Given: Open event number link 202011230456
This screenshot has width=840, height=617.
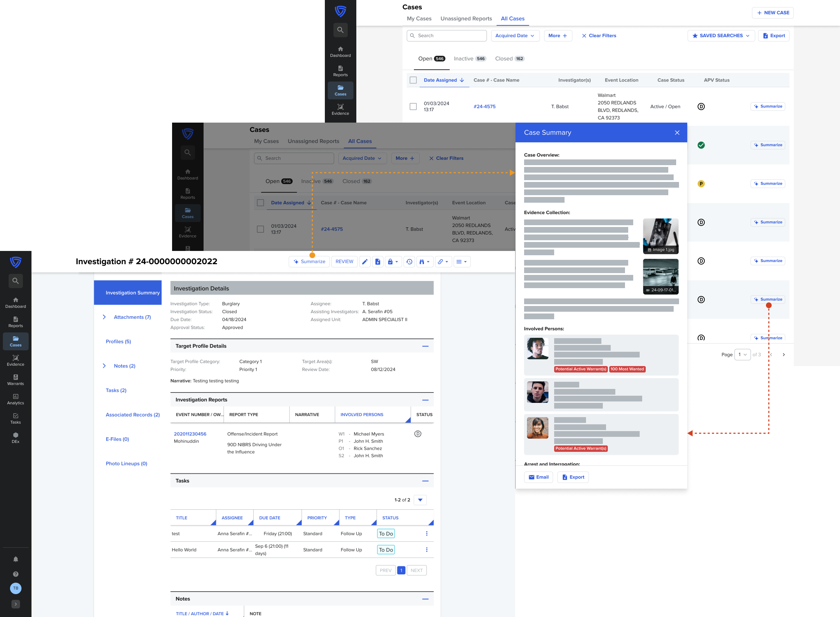Looking at the screenshot, I should 190,434.
